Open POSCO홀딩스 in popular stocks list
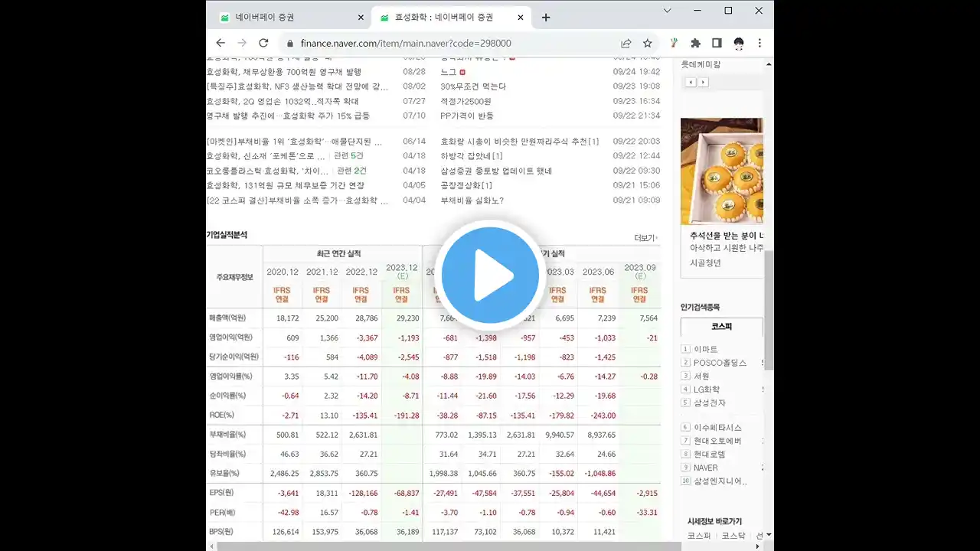This screenshot has width=980, height=551. pos(720,363)
